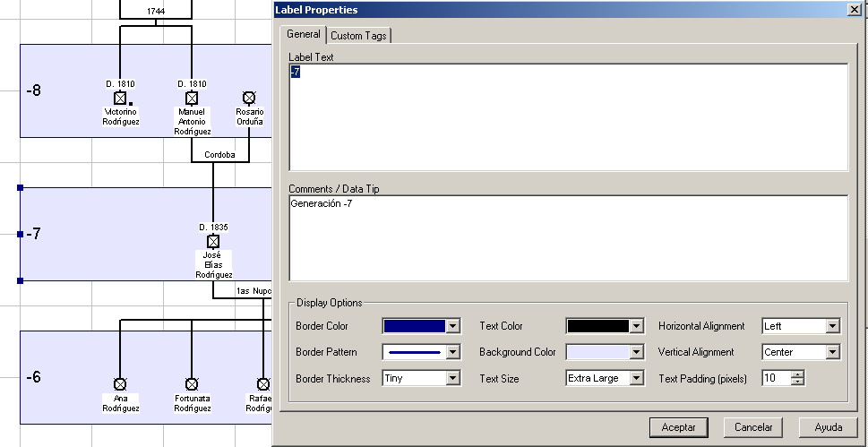The height and width of the screenshot is (447, 868).
Task: Click in the Comments / Data Tip field
Action: [568, 237]
